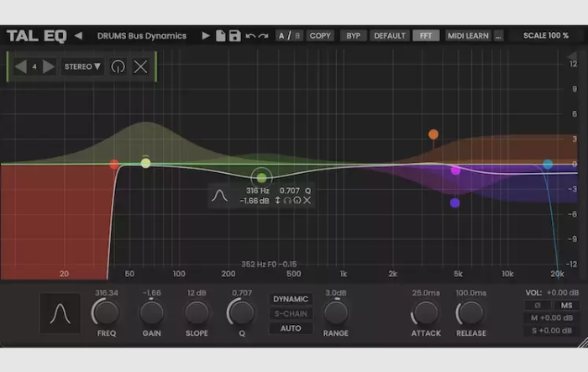588x372 pixels.
Task: Click the save preset floppy disk icon
Action: [234, 35]
